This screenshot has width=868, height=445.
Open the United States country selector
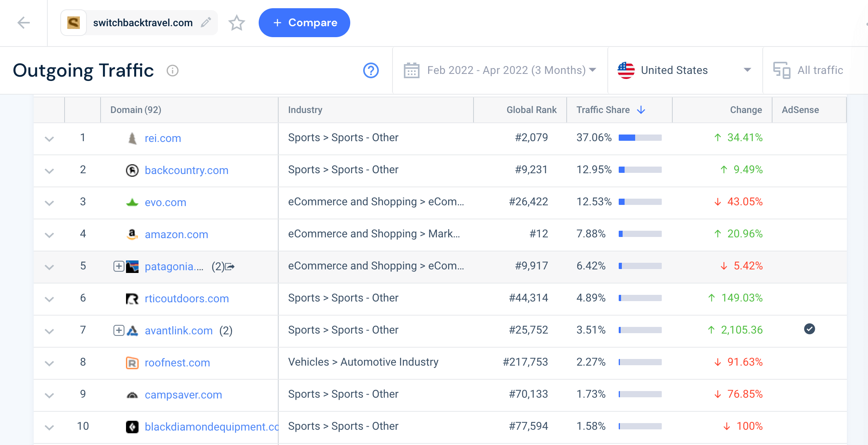[x=684, y=70]
